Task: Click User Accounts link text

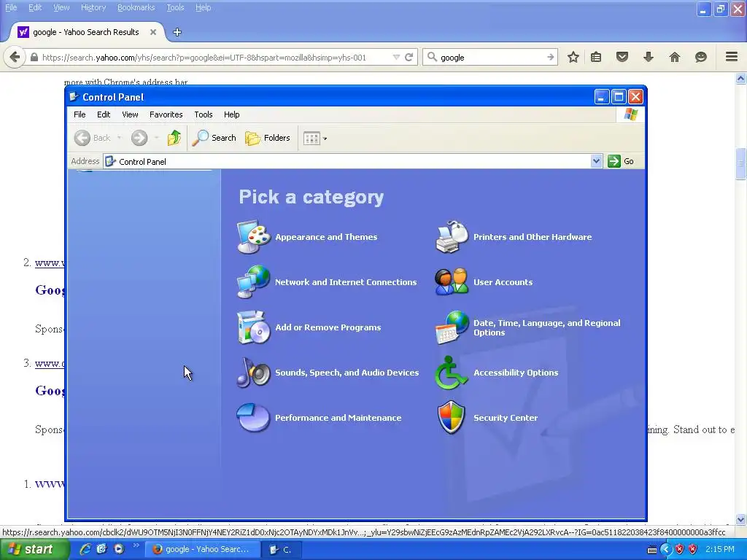Action: point(503,282)
